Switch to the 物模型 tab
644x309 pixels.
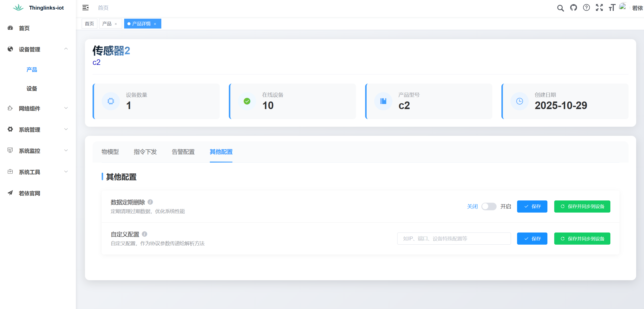(110, 152)
